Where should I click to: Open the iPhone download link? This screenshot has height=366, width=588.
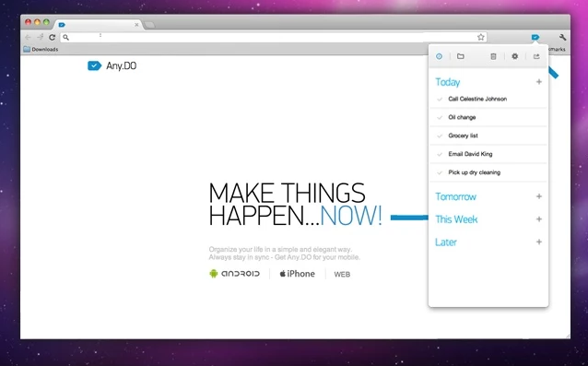[x=297, y=274]
